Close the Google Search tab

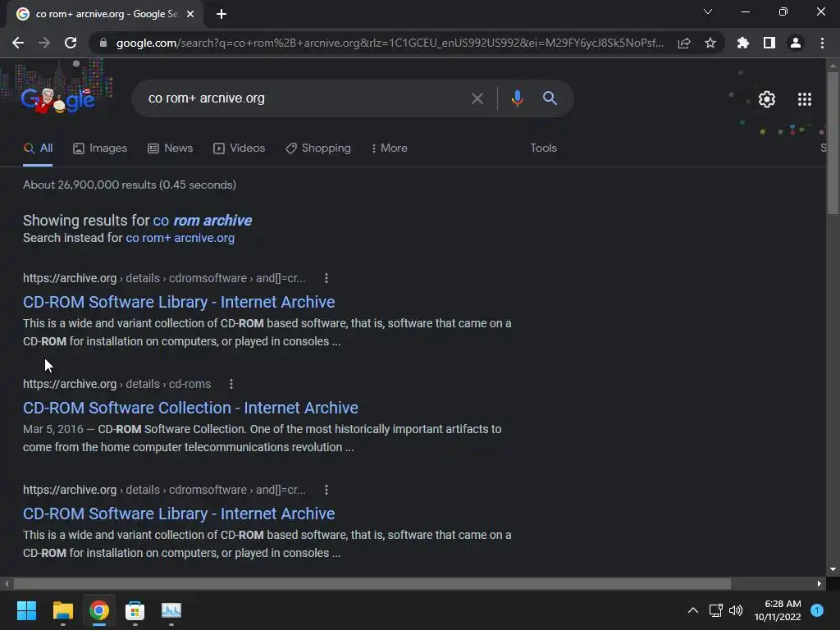(190, 14)
